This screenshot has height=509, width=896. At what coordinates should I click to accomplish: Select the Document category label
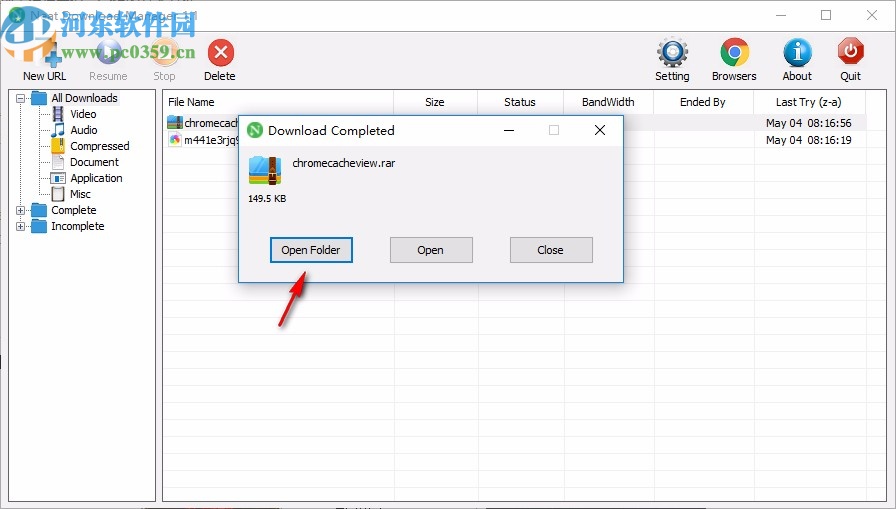(x=94, y=162)
